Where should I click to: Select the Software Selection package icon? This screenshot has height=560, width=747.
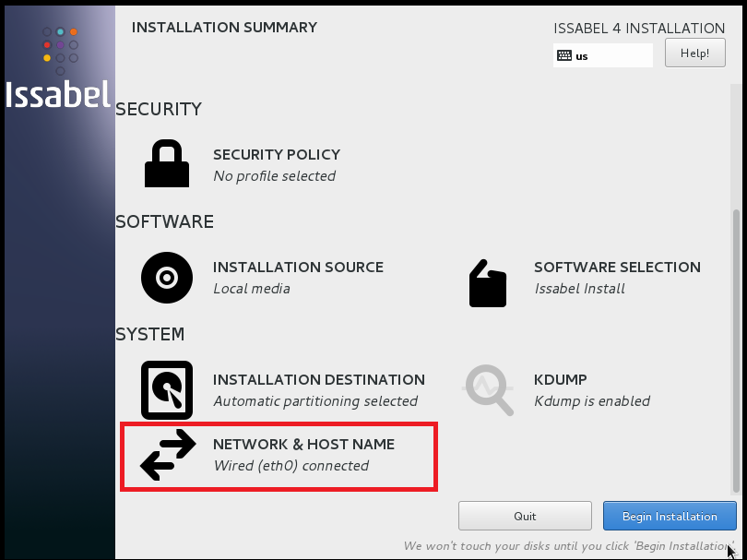pos(488,283)
